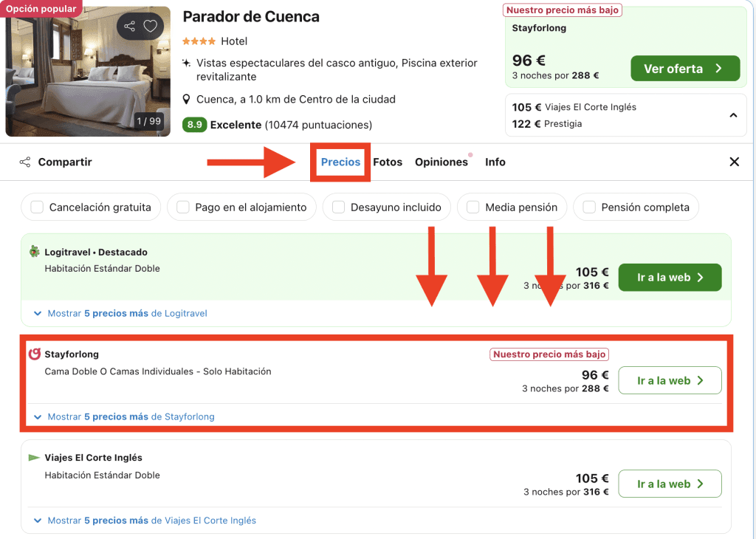Click the location pin icon near Cuenca
This screenshot has height=539, width=756.
(188, 100)
